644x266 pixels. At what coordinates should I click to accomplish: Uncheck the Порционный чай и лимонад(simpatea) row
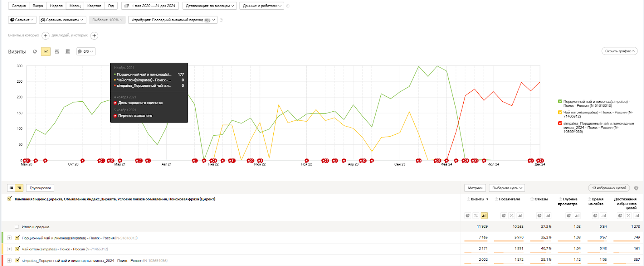(x=17, y=238)
